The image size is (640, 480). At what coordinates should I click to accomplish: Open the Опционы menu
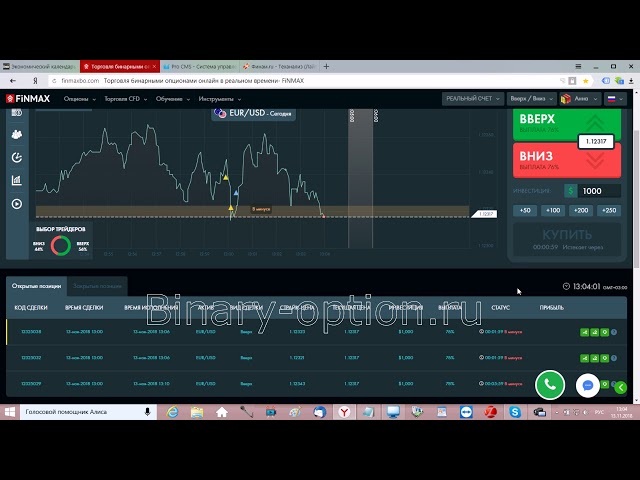pos(79,99)
